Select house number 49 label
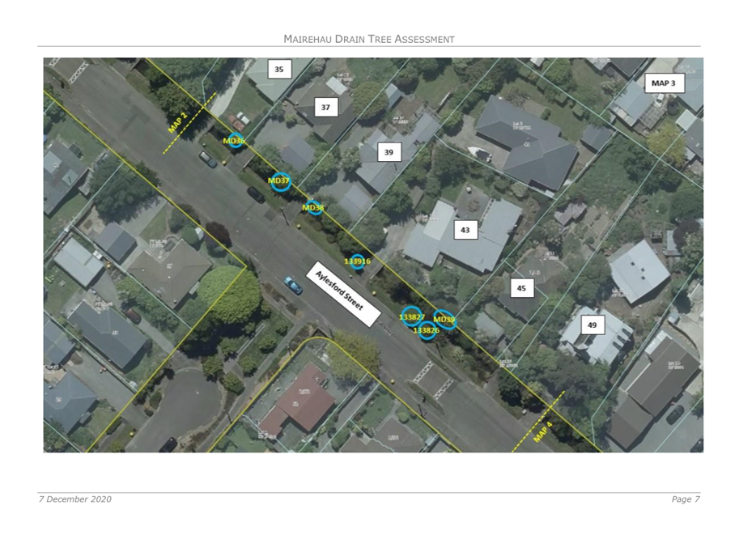 (592, 325)
